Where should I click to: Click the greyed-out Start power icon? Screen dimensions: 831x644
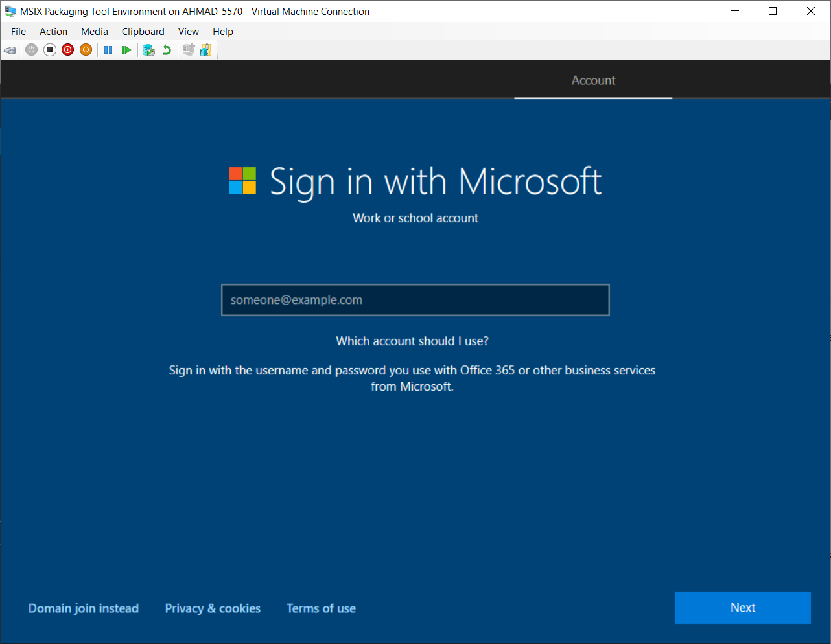[31, 50]
